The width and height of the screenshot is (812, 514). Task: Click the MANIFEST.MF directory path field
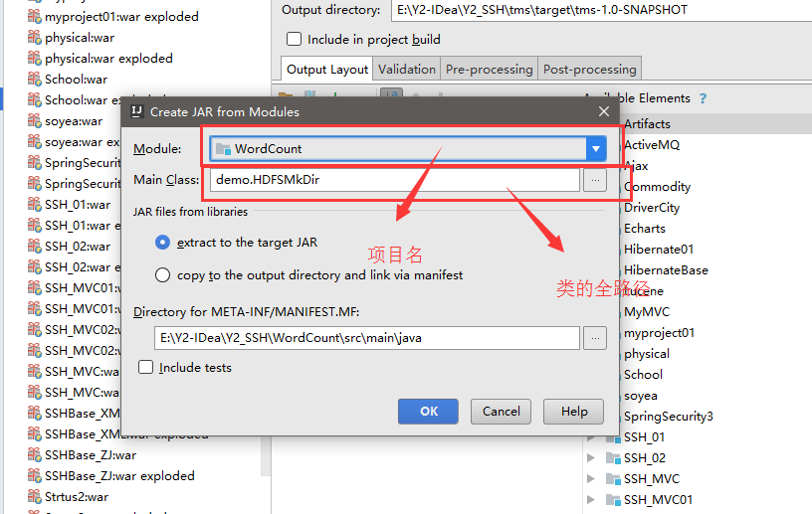pyautogui.click(x=366, y=338)
